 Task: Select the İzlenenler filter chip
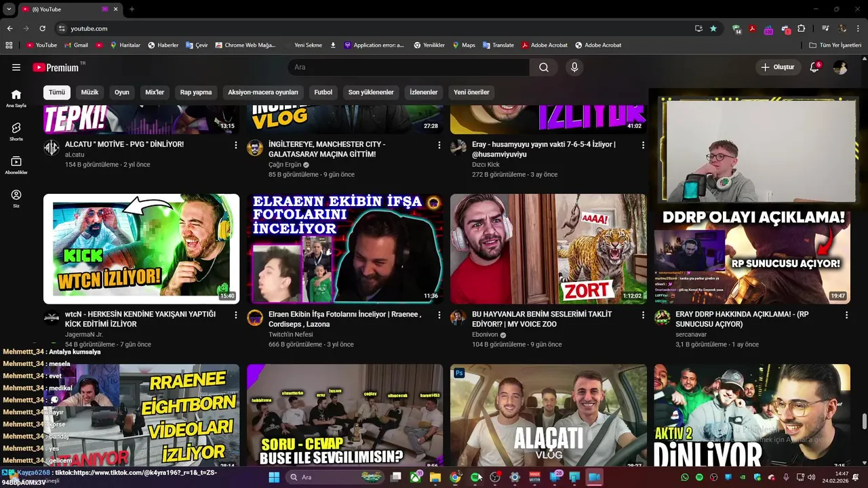point(424,92)
